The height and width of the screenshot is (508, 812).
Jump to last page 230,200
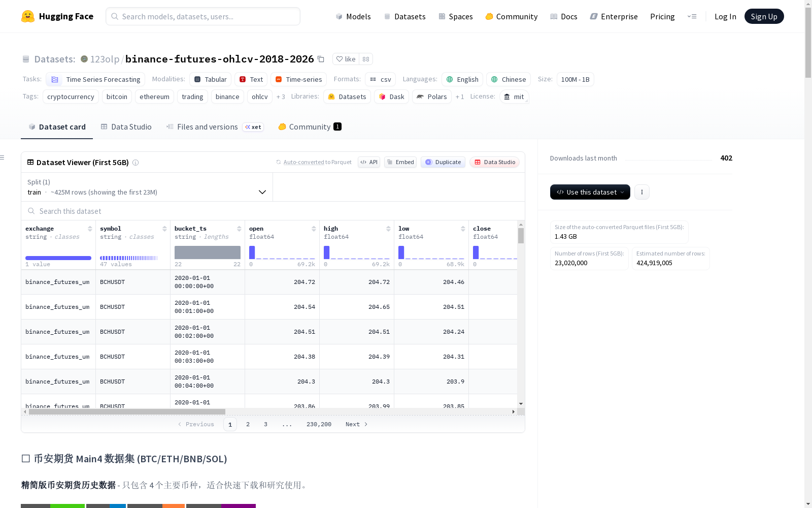point(319,424)
